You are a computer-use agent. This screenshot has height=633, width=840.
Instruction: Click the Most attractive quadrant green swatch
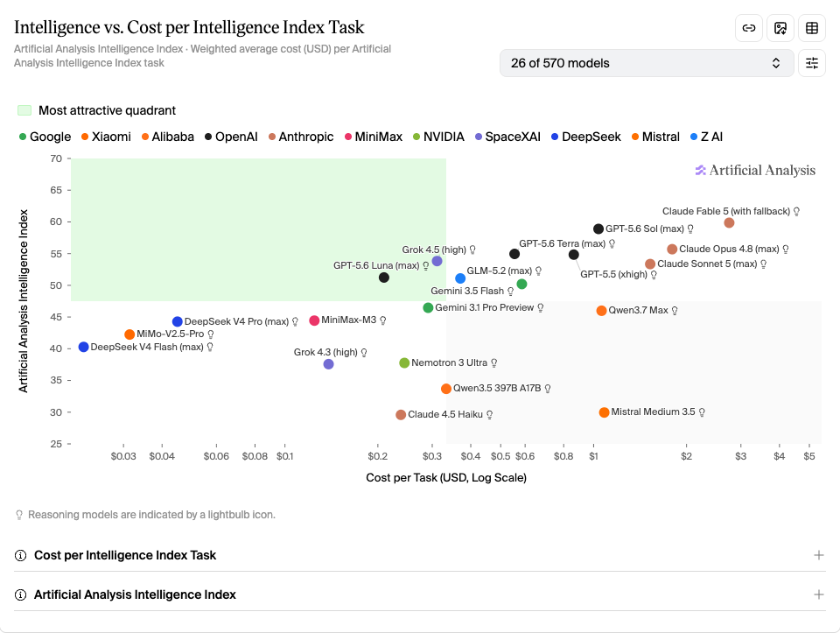tap(24, 110)
